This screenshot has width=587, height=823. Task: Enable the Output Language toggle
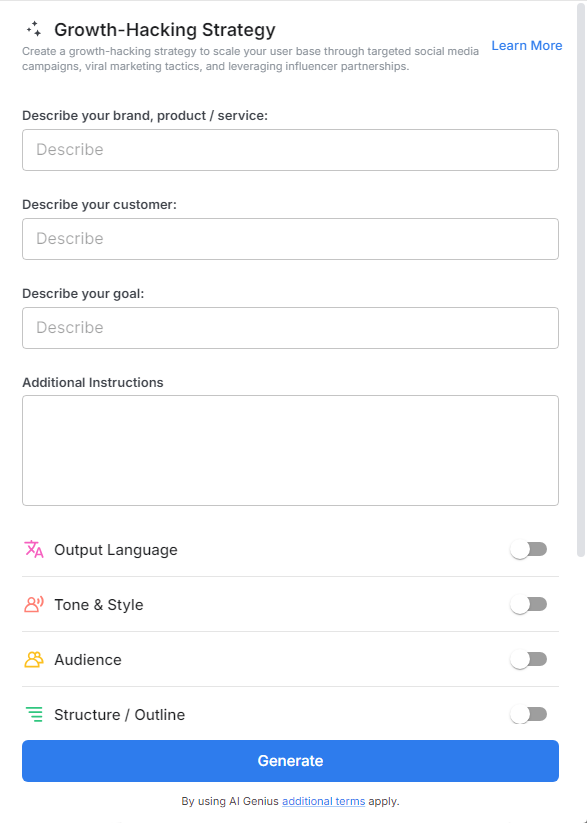coord(529,549)
